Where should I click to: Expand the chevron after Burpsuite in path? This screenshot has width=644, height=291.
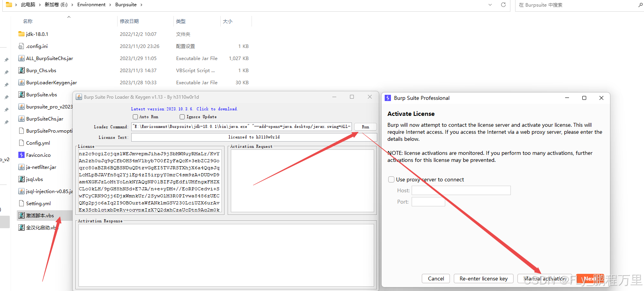[141, 5]
